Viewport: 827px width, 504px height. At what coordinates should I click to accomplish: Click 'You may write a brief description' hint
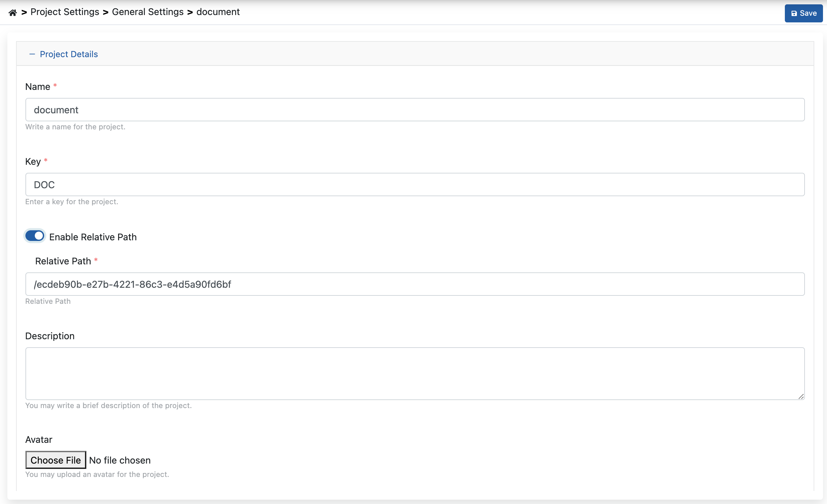pos(108,405)
